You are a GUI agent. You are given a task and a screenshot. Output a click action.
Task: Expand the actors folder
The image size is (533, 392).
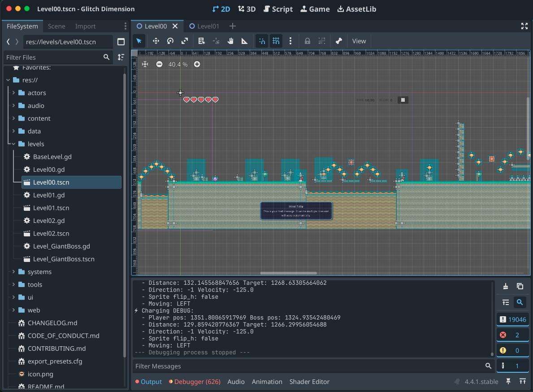[14, 93]
